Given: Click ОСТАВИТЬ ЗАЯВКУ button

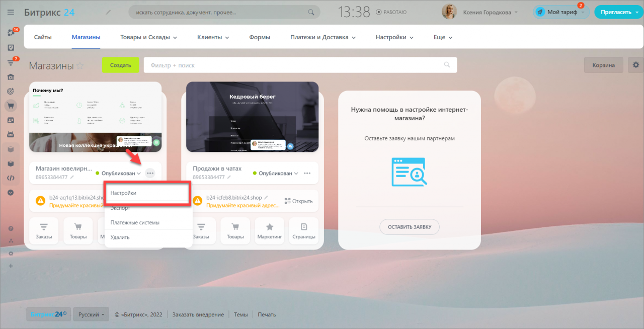Looking at the screenshot, I should 410,227.
